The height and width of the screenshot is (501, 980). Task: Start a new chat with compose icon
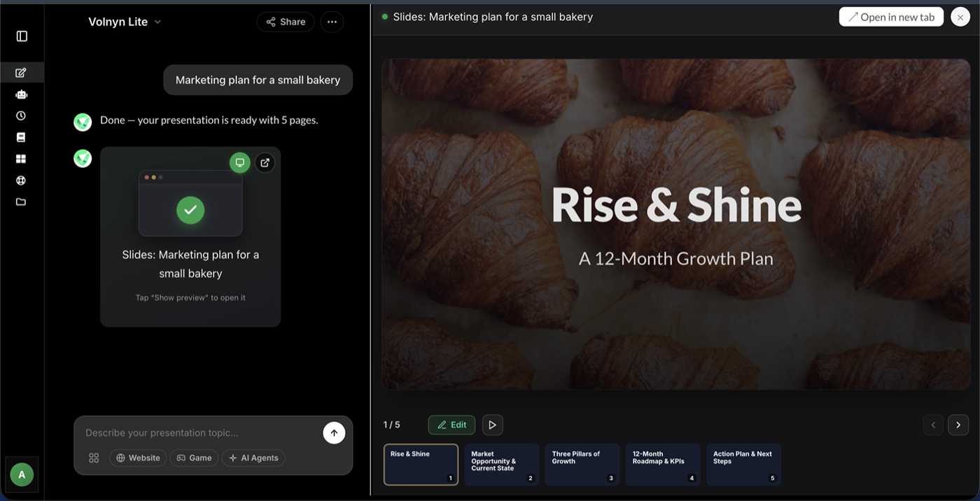(x=21, y=73)
